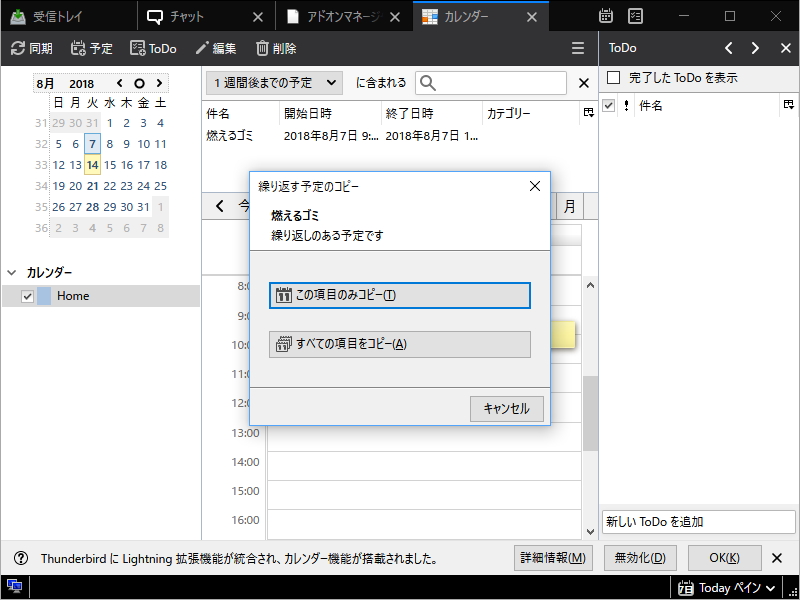Toggle the Today ペイン dropdown
800x600 pixels.
(x=728, y=588)
